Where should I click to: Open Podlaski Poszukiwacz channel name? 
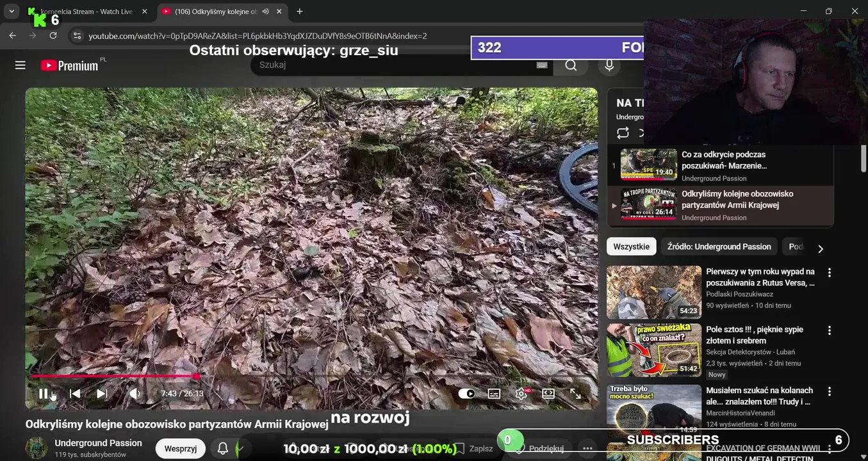(x=739, y=294)
